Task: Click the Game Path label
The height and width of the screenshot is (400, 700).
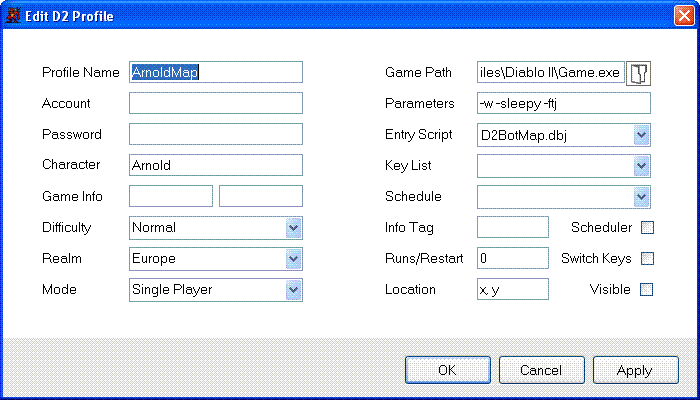Action: 418,72
